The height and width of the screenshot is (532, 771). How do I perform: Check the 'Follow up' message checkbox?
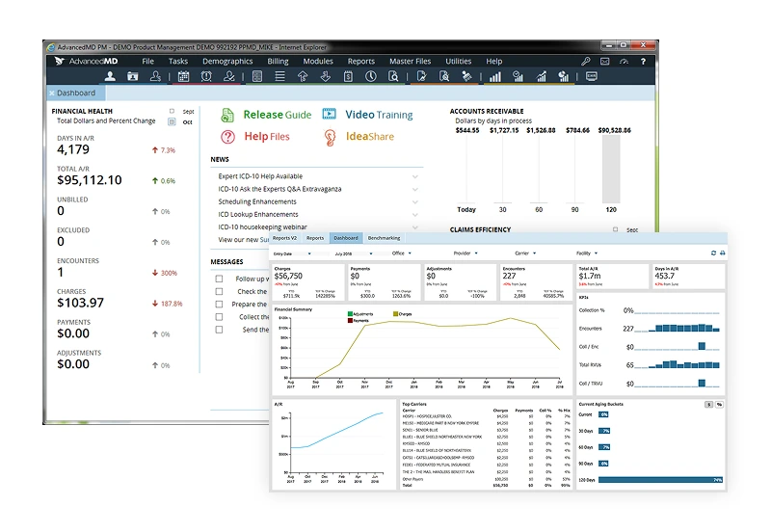tap(220, 279)
